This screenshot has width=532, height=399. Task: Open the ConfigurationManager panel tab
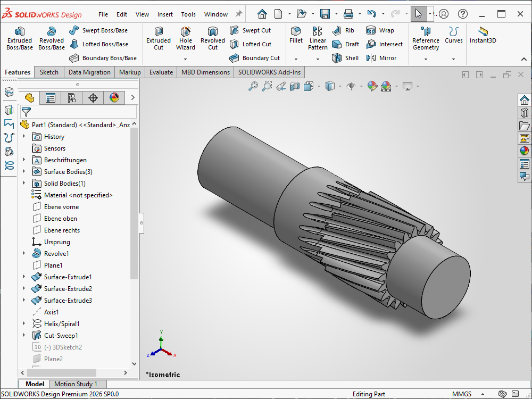tap(72, 98)
